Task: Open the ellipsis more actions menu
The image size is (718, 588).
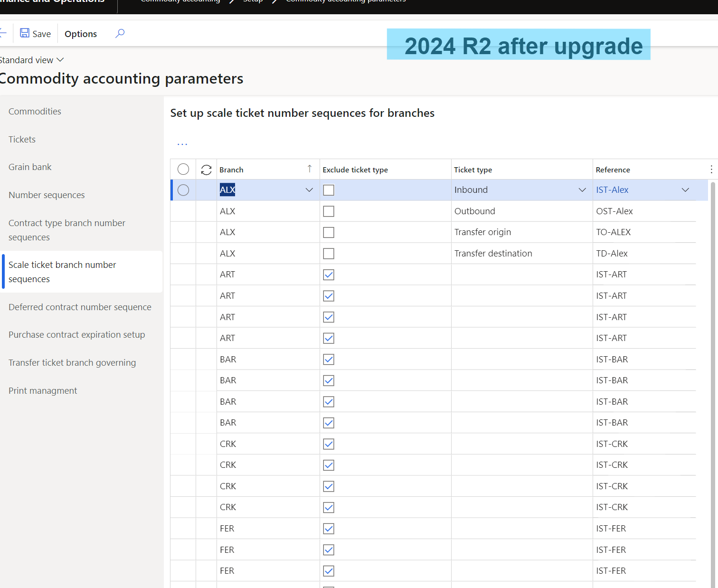Action: (182, 144)
